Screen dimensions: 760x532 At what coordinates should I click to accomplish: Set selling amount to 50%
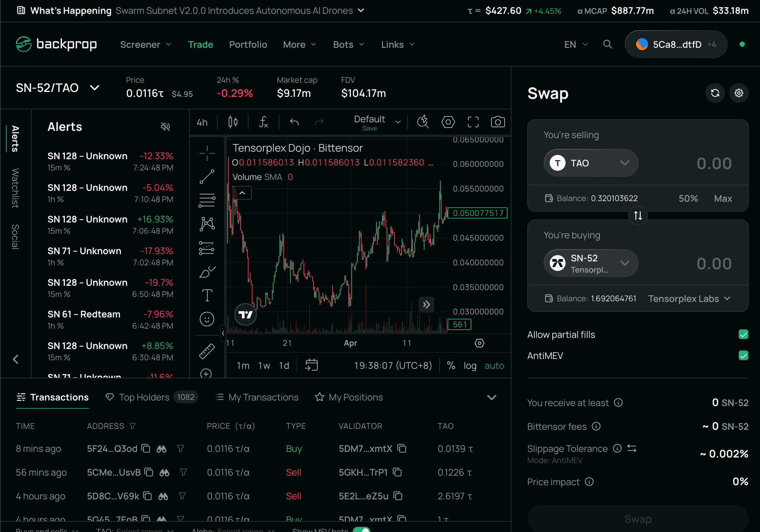point(688,198)
